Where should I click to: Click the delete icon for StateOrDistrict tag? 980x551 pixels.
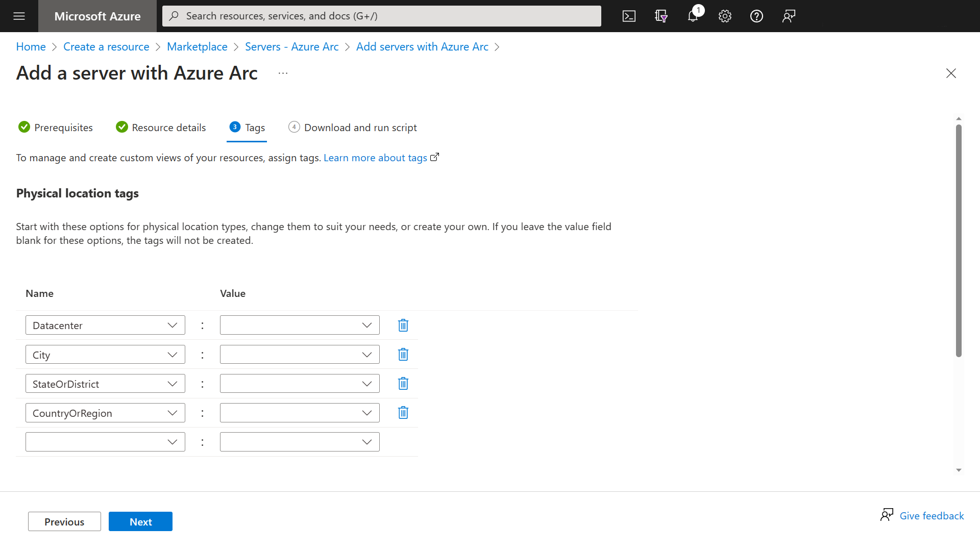coord(403,384)
